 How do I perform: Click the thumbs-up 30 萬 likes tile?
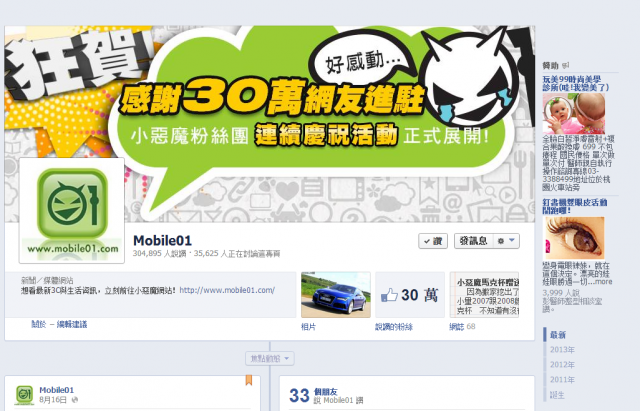410,295
